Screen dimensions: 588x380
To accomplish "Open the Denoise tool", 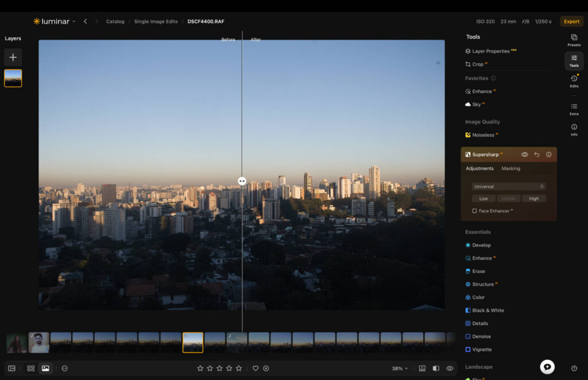I will pos(478,336).
